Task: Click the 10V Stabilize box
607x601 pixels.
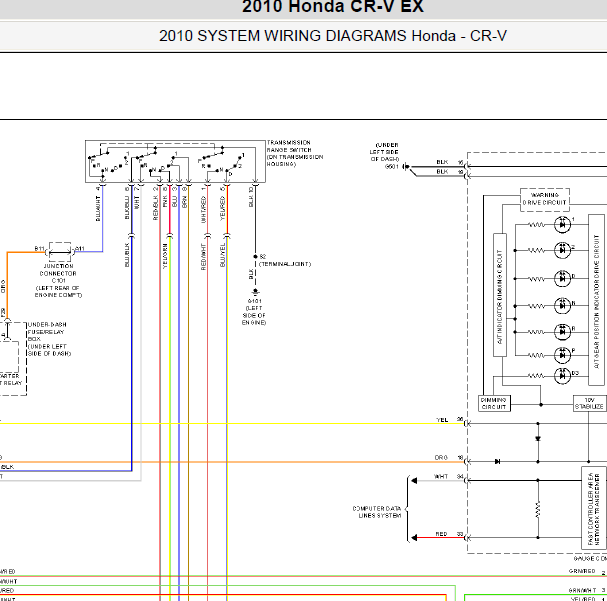Action: tap(589, 403)
